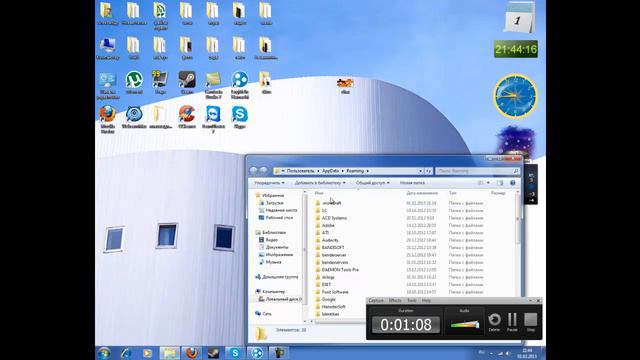Image resolution: width=640 pixels, height=360 pixels.
Task: Open Steam desktop shortcut
Action: 187,83
